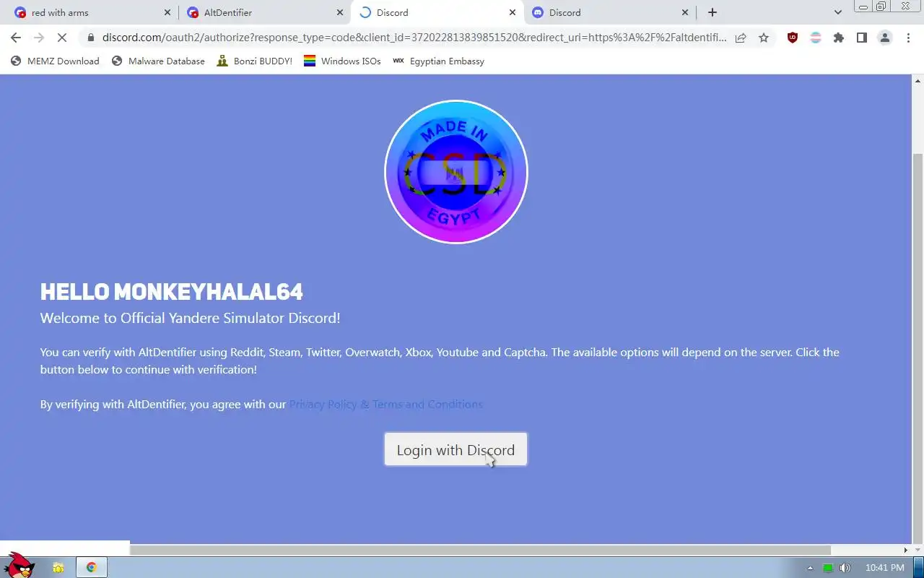Open the 10:41 PM taskbar clock

(x=884, y=568)
